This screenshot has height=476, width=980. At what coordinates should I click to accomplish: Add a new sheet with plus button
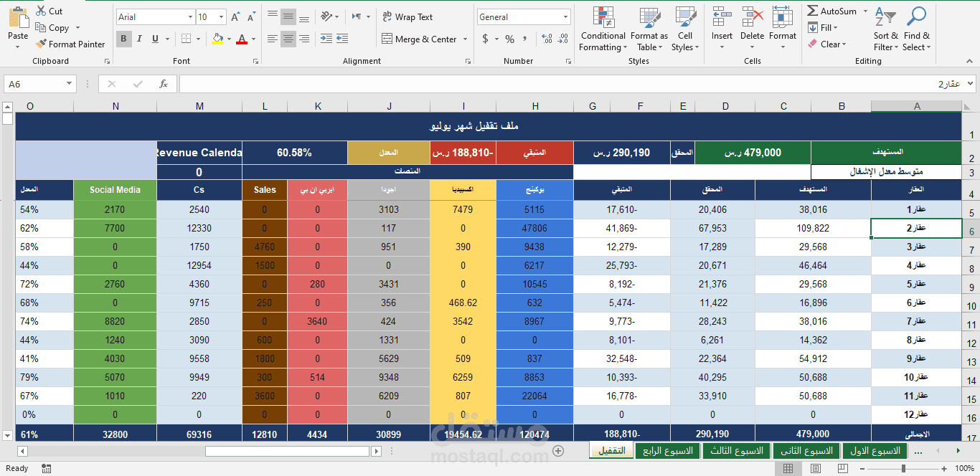(x=557, y=451)
